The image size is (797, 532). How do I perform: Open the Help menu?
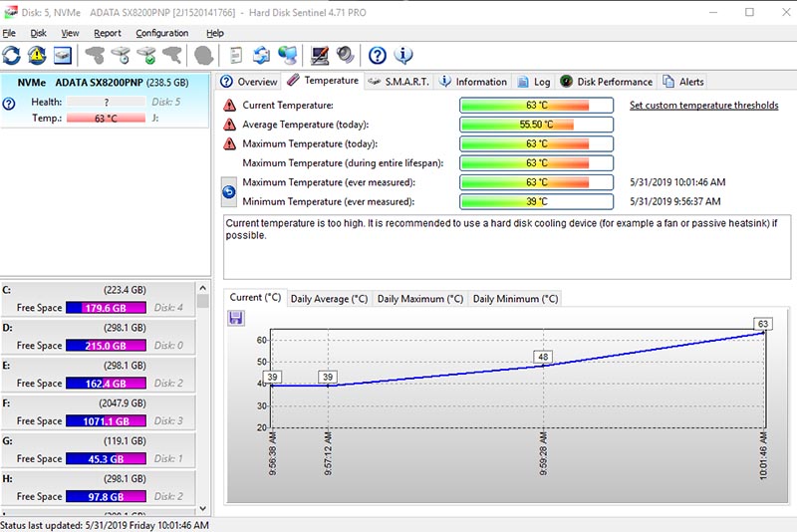[215, 33]
